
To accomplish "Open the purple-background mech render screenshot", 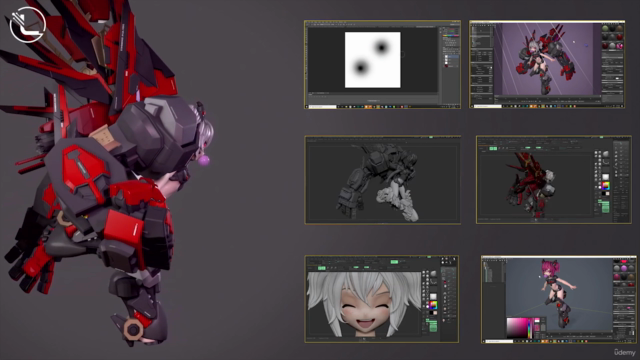I will (x=547, y=64).
